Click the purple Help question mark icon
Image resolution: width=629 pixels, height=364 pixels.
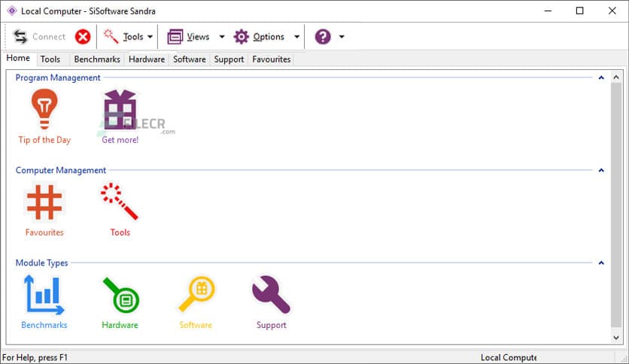pos(323,37)
